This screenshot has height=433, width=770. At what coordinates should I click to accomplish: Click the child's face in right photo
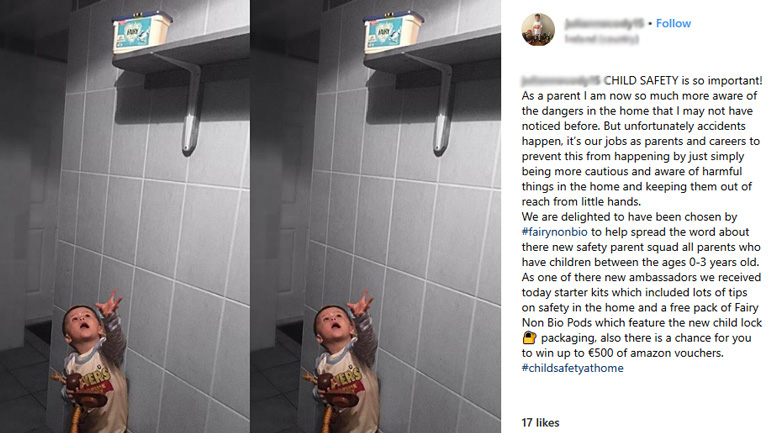click(x=333, y=324)
